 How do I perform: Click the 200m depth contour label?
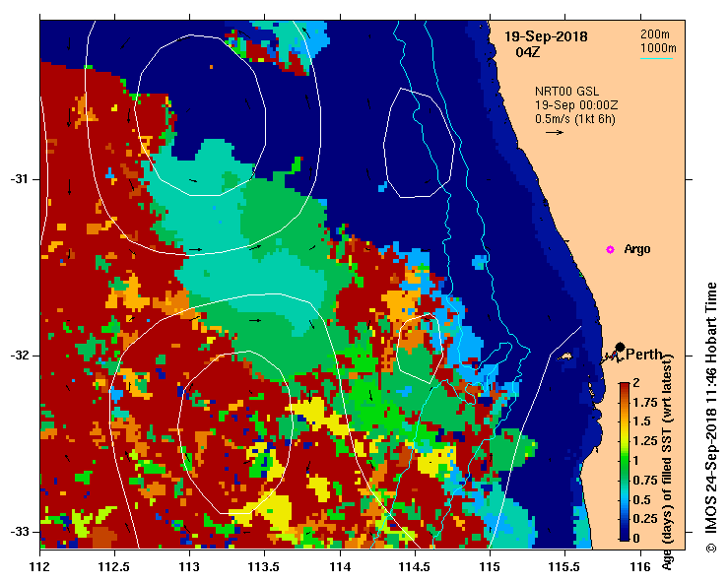point(655,33)
